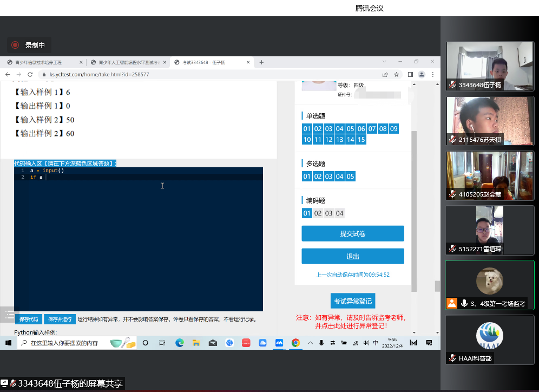The height and width of the screenshot is (392, 539).
Task: Click the 单选题 section heading
Action: [315, 116]
